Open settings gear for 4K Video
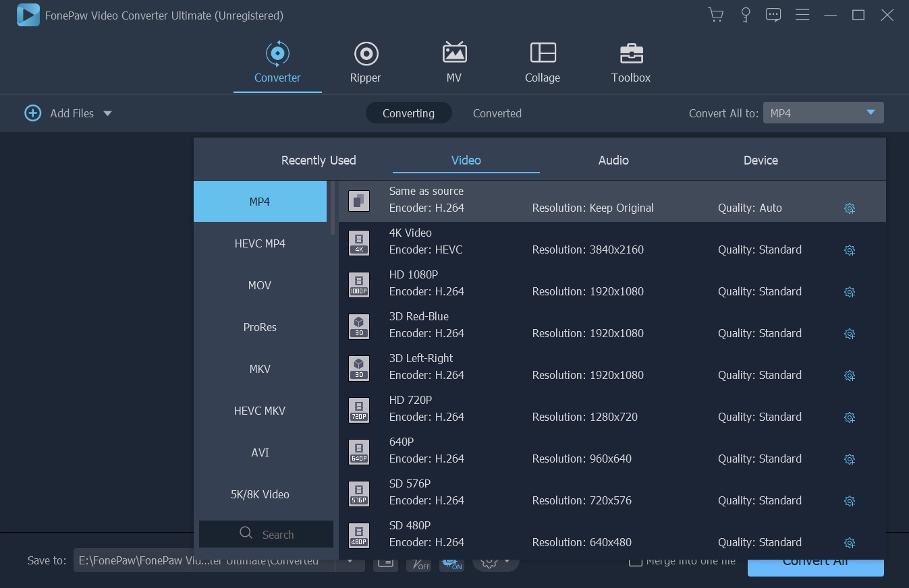The height and width of the screenshot is (588, 909). point(850,250)
